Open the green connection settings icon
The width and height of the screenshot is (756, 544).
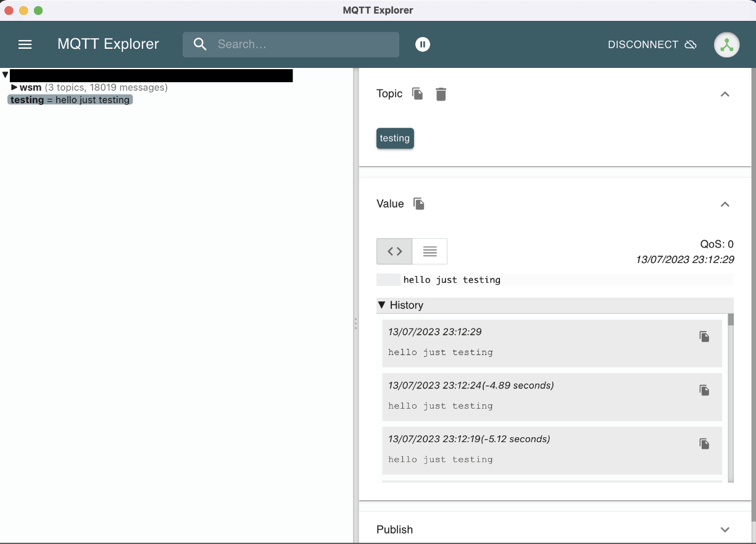[727, 44]
